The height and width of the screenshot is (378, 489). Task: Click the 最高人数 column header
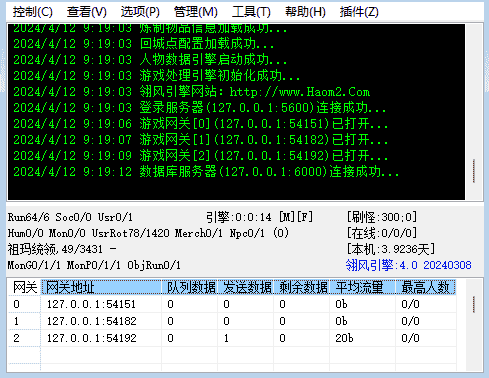[425, 287]
